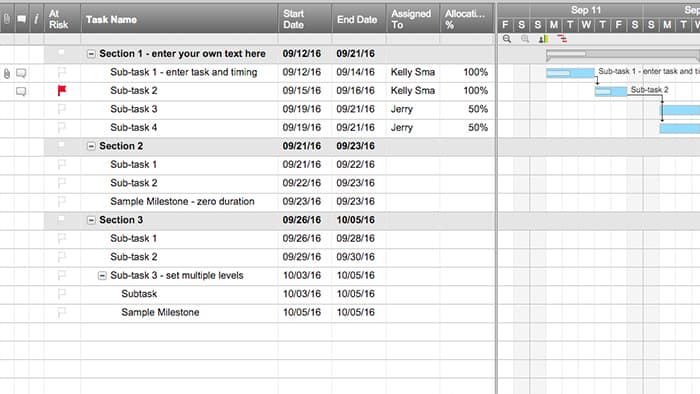Screen dimensions: 700x394
Task: Click the greyed Gantt zoom in magnifier
Action: (x=525, y=39)
